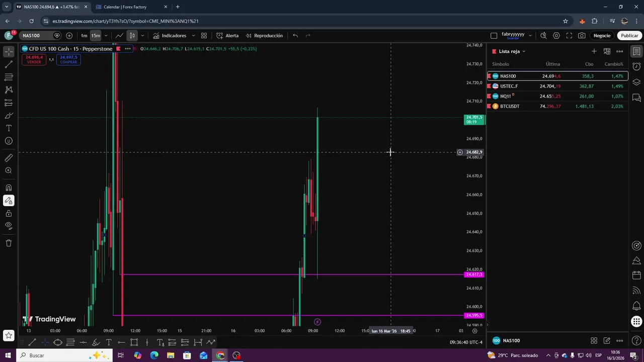Delete drawings with the trash can icon
Viewport: 644px width, 362px height.
coord(9,243)
